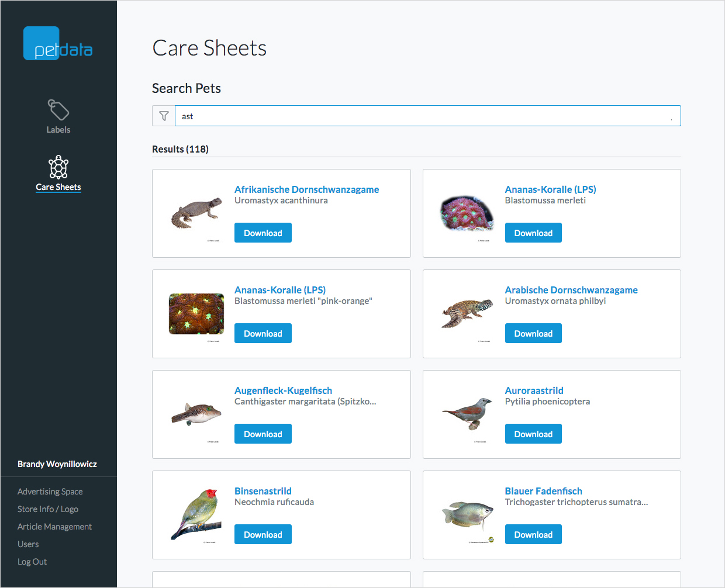The image size is (725, 588).
Task: Select the Auroraastrild bird link
Action: tap(534, 390)
